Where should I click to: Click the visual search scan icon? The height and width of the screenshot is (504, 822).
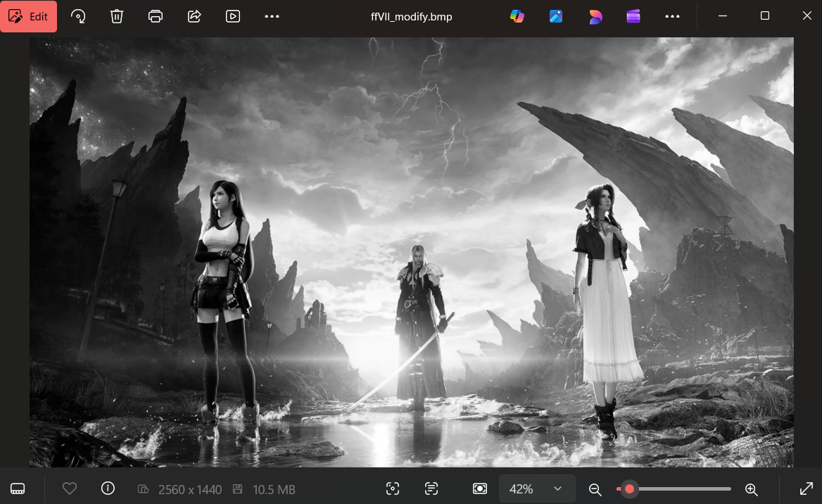click(393, 489)
